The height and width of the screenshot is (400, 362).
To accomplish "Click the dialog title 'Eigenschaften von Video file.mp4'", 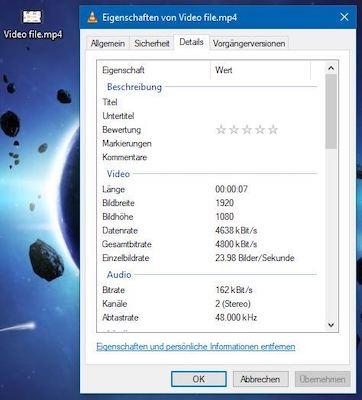I will pyautogui.click(x=169, y=17).
